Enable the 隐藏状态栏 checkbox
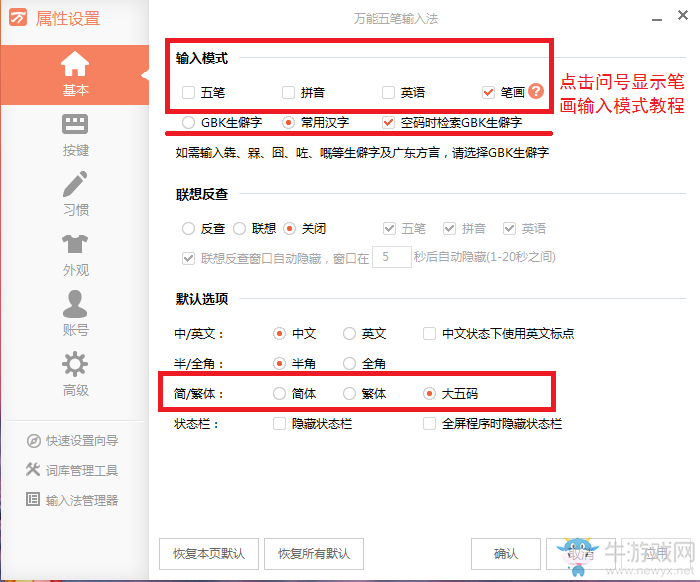Image resolution: width=700 pixels, height=582 pixels. [279, 423]
